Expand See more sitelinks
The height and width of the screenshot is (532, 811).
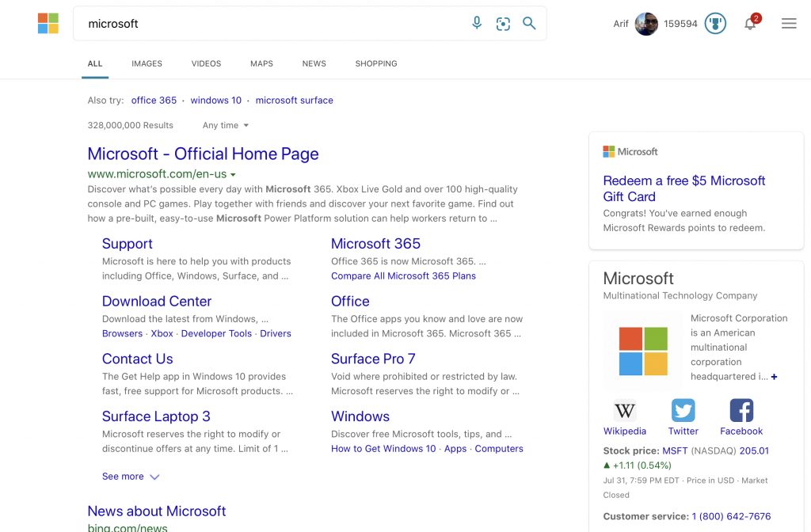click(131, 476)
